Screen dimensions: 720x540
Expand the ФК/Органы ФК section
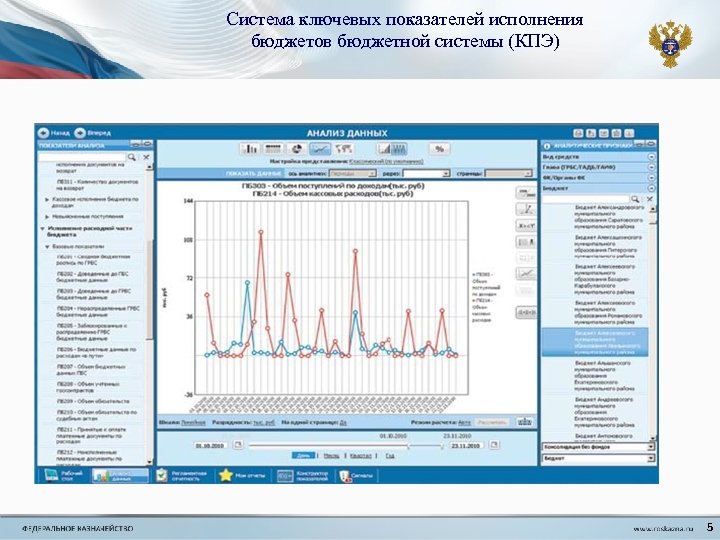coord(651,178)
